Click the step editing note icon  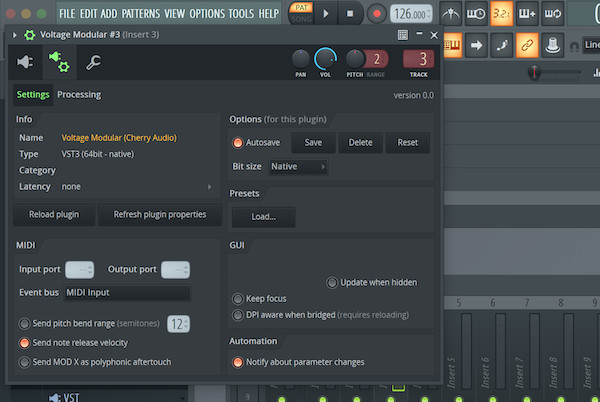[502, 46]
